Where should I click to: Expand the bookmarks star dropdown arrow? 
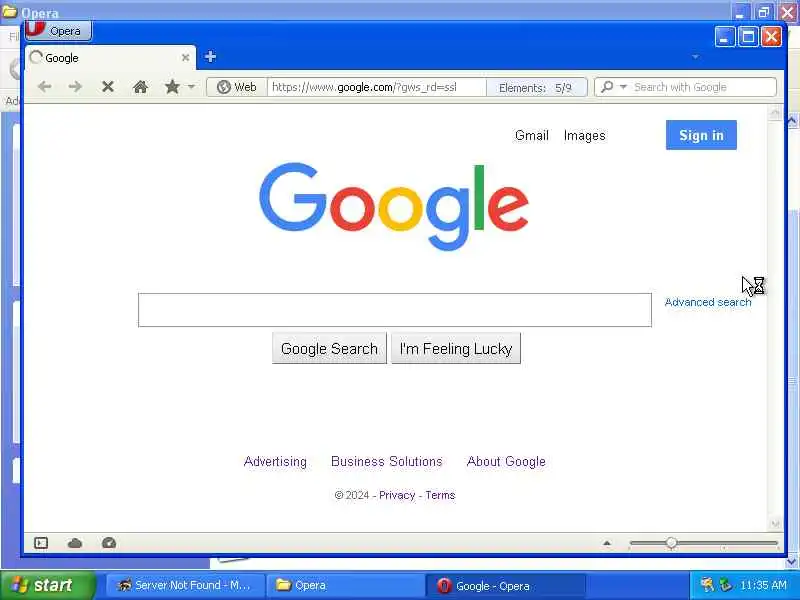point(191,87)
